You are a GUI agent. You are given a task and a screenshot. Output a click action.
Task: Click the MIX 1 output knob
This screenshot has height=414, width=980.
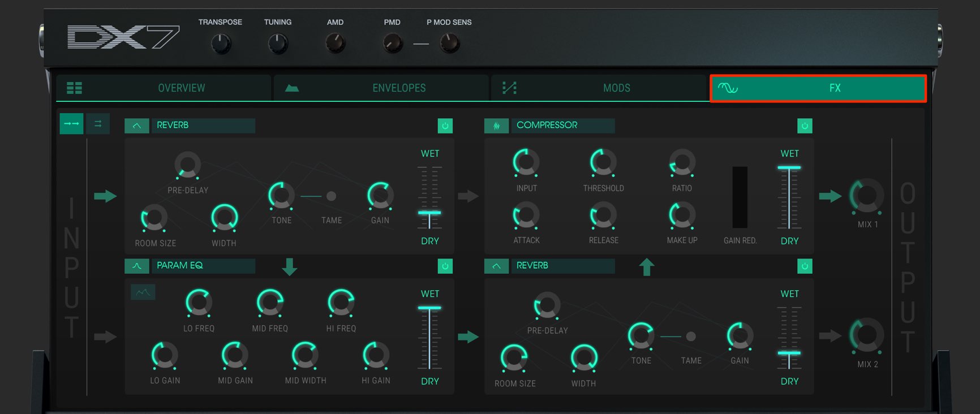click(867, 196)
